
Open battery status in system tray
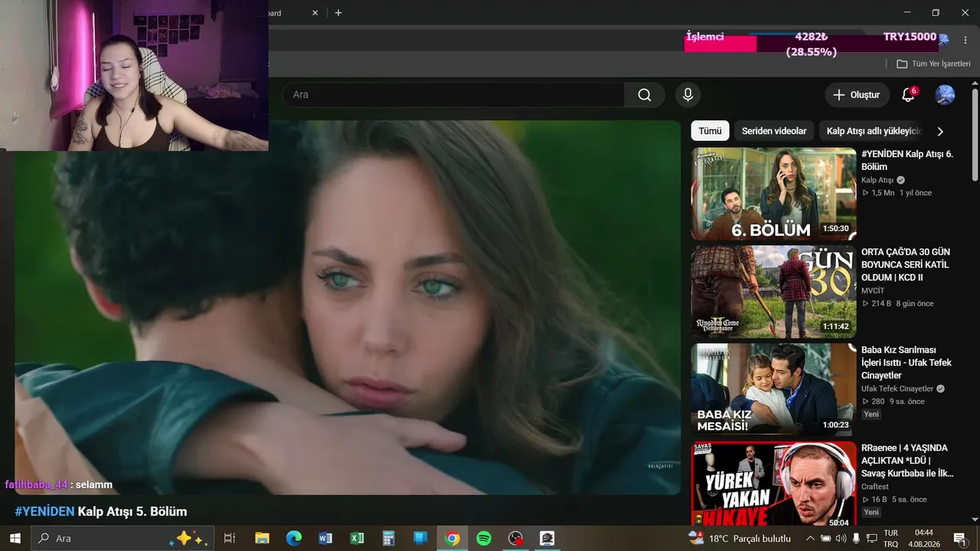pyautogui.click(x=826, y=538)
